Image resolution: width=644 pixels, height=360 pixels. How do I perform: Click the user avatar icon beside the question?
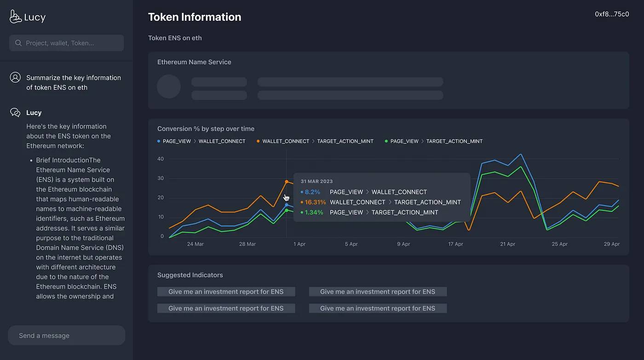[15, 77]
